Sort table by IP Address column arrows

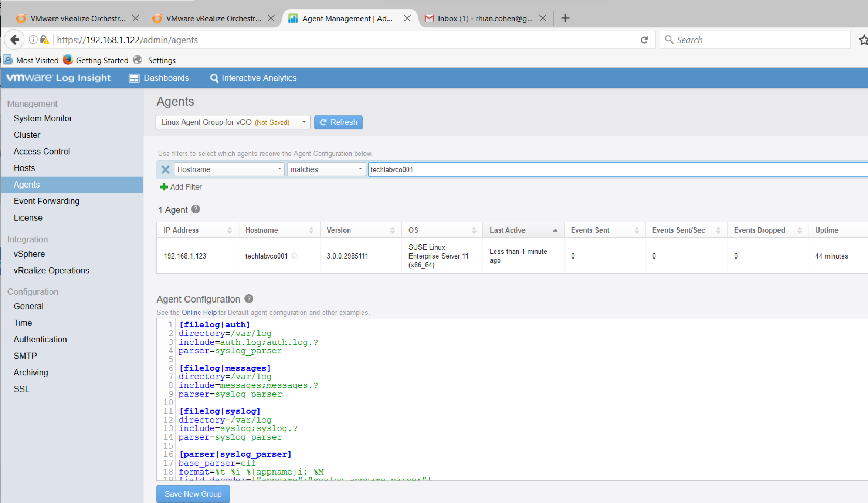pyautogui.click(x=230, y=230)
